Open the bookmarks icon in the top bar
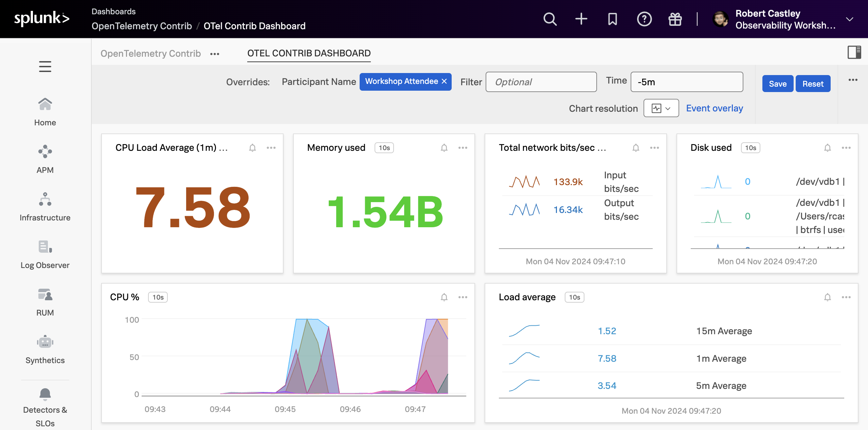This screenshot has width=868, height=430. tap(612, 19)
